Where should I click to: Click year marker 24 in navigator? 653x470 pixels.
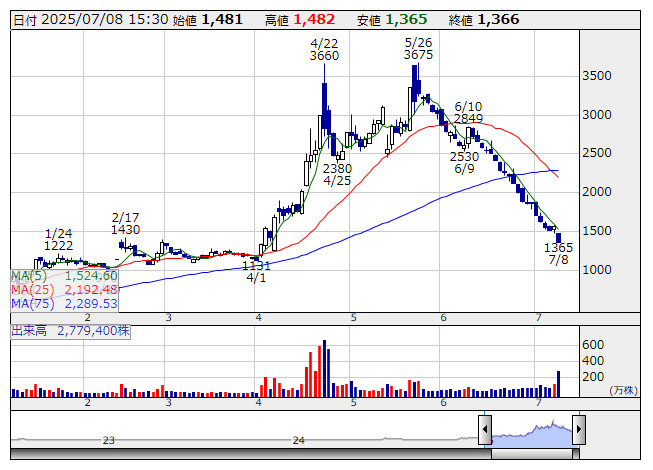point(298,440)
